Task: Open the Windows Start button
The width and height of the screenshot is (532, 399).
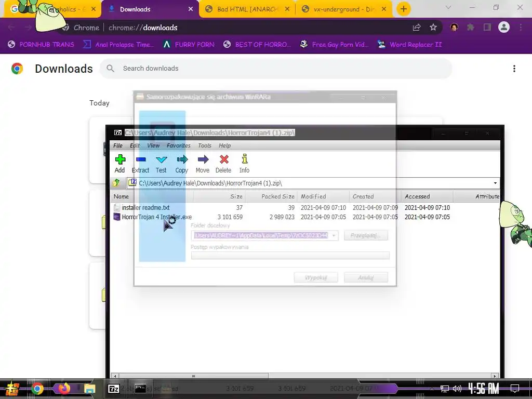Action: (x=12, y=389)
